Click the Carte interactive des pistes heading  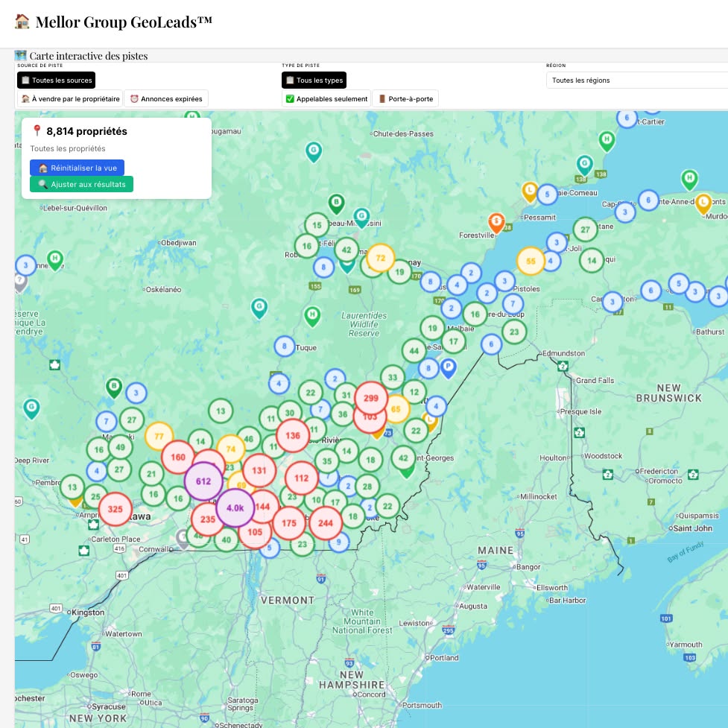coord(89,56)
